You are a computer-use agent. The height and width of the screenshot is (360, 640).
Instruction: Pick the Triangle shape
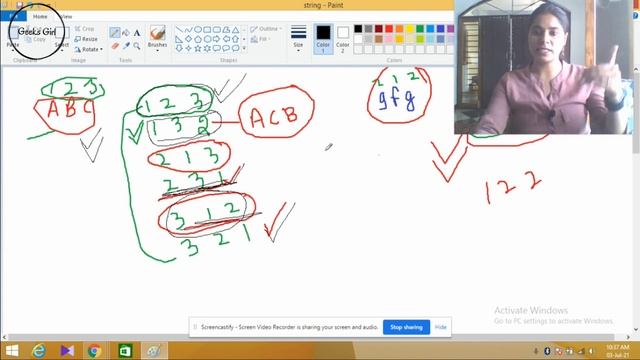(236, 29)
